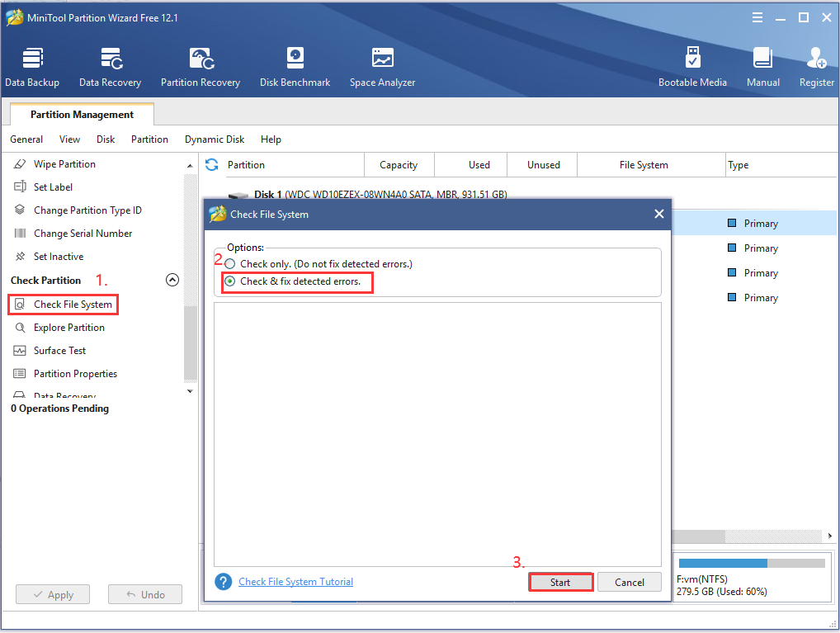Screen dimensions: 840x633
Task: Select F:vm(NTFS) partition block
Action: (x=752, y=577)
